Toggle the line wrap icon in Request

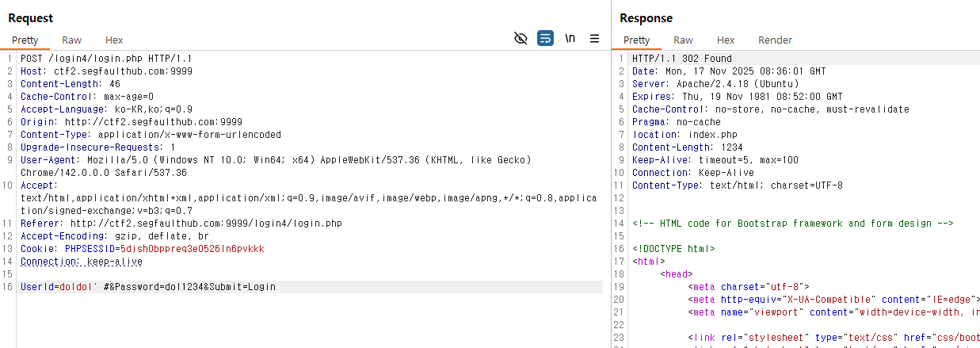pos(545,38)
